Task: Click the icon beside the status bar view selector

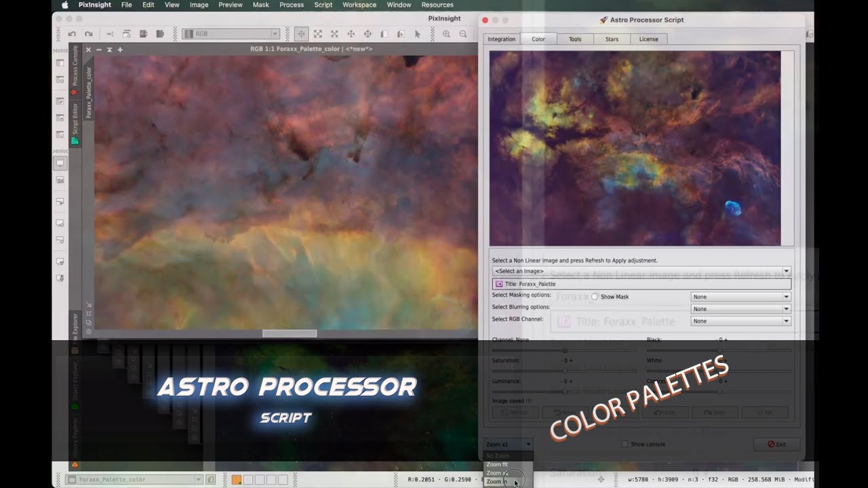Action: [x=211, y=479]
